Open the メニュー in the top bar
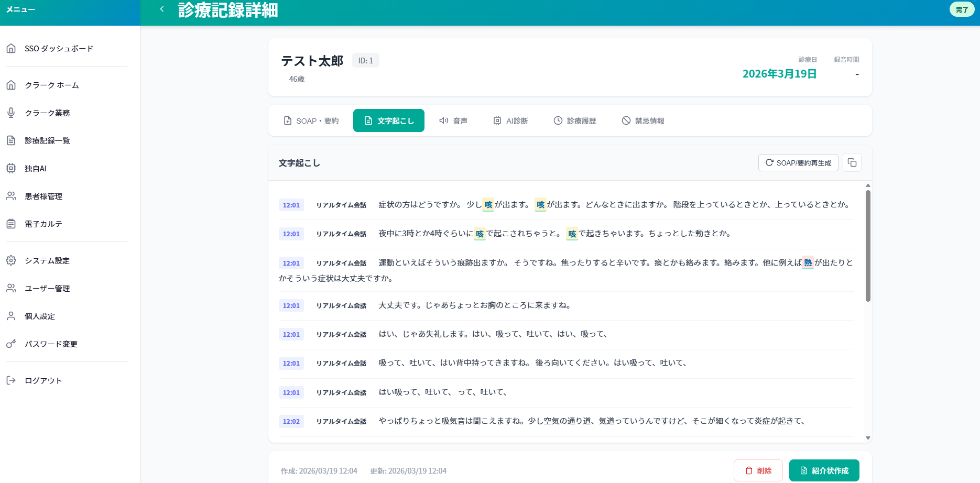Viewport: 980px width, 483px height. click(x=21, y=9)
